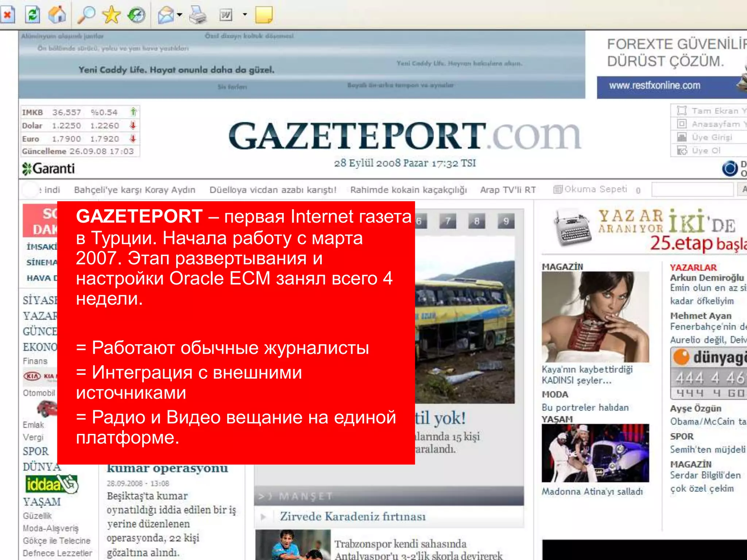Image resolution: width=747 pixels, height=560 pixels.
Task: Expand the Mail dropdown arrow
Action: [179, 15]
